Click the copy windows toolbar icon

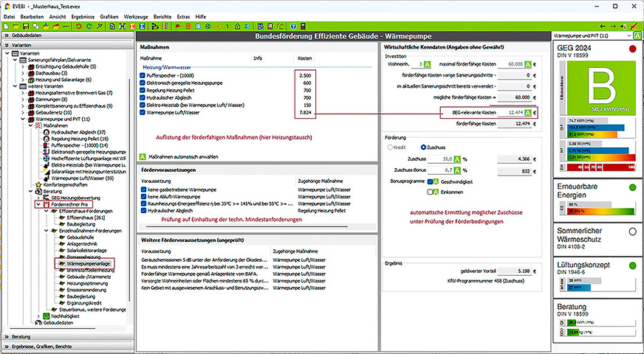[x=35, y=27]
